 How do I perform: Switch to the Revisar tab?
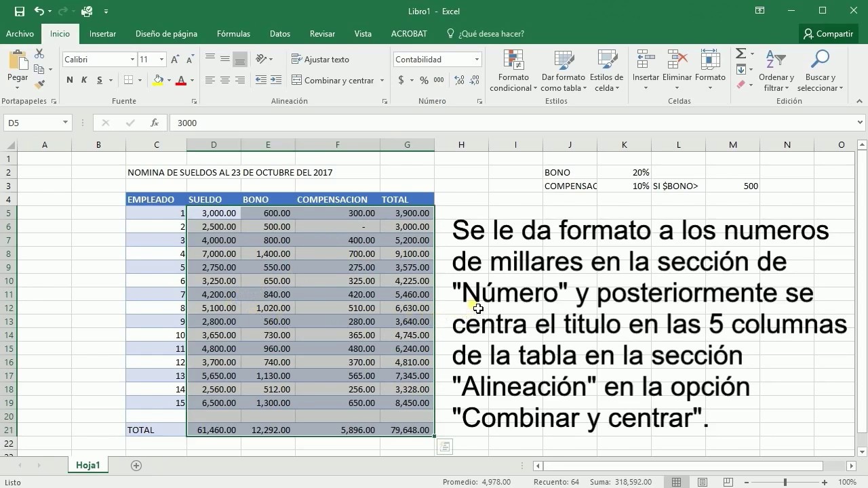(322, 34)
